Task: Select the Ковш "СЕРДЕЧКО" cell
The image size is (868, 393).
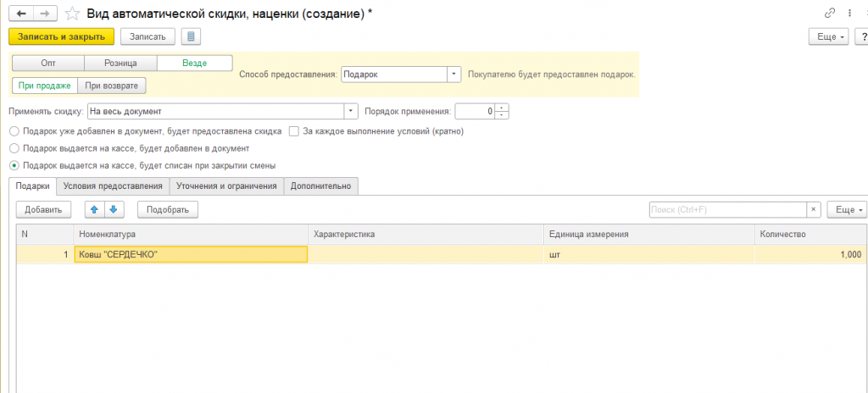Action: (x=191, y=254)
